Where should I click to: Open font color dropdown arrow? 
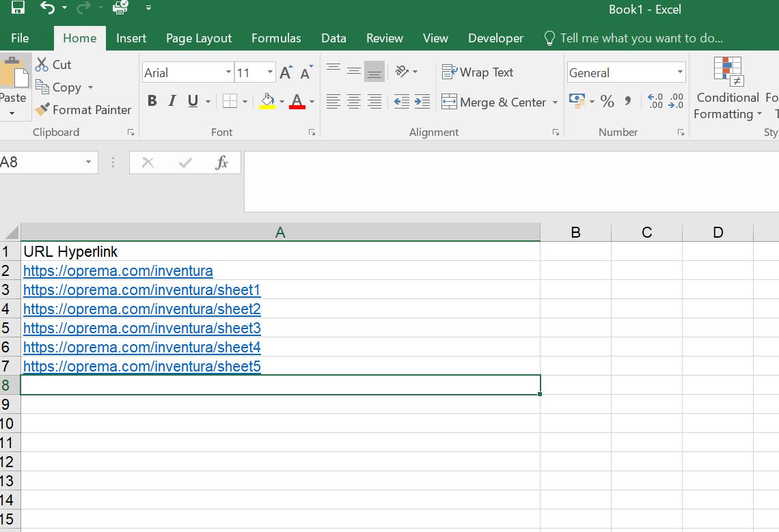[x=312, y=102]
